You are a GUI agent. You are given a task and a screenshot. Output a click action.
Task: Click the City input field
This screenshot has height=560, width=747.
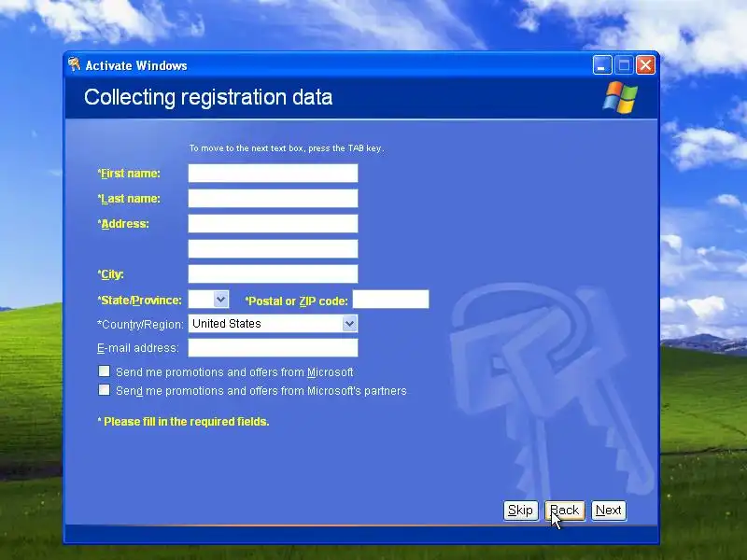273,274
